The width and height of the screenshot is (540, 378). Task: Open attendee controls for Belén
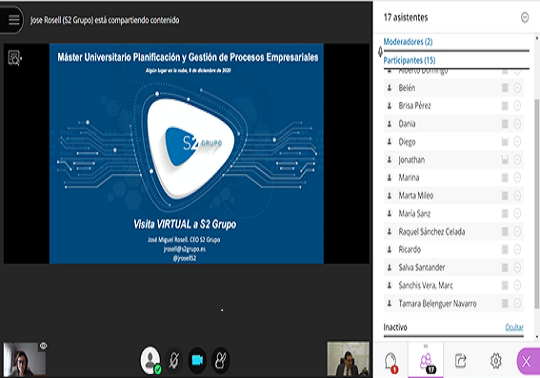[517, 88]
